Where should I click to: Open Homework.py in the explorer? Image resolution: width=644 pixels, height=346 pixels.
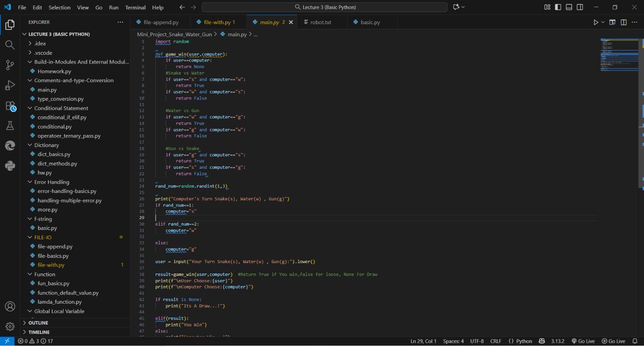click(x=54, y=71)
